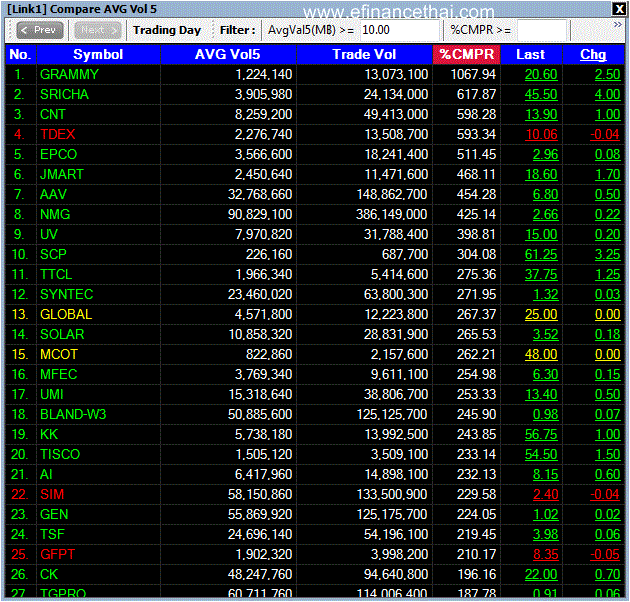The image size is (630, 602).
Task: Select the UMI symbol
Action: [x=52, y=394]
